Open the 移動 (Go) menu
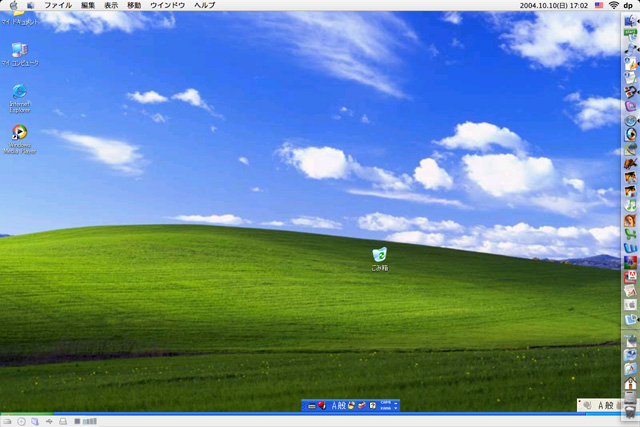The width and height of the screenshot is (640, 427). [134, 5]
